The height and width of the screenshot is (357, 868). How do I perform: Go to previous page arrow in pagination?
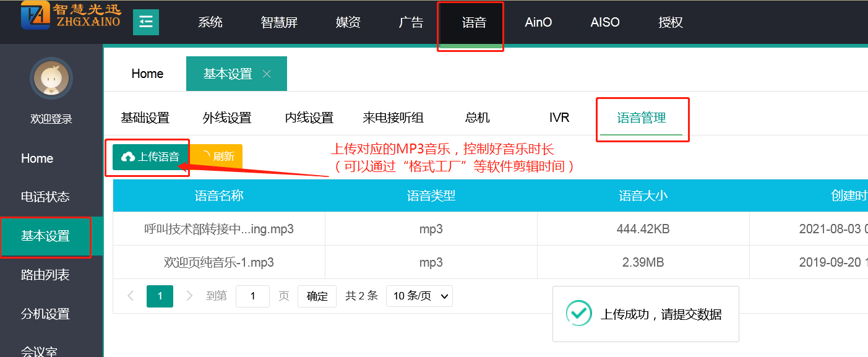point(131,296)
